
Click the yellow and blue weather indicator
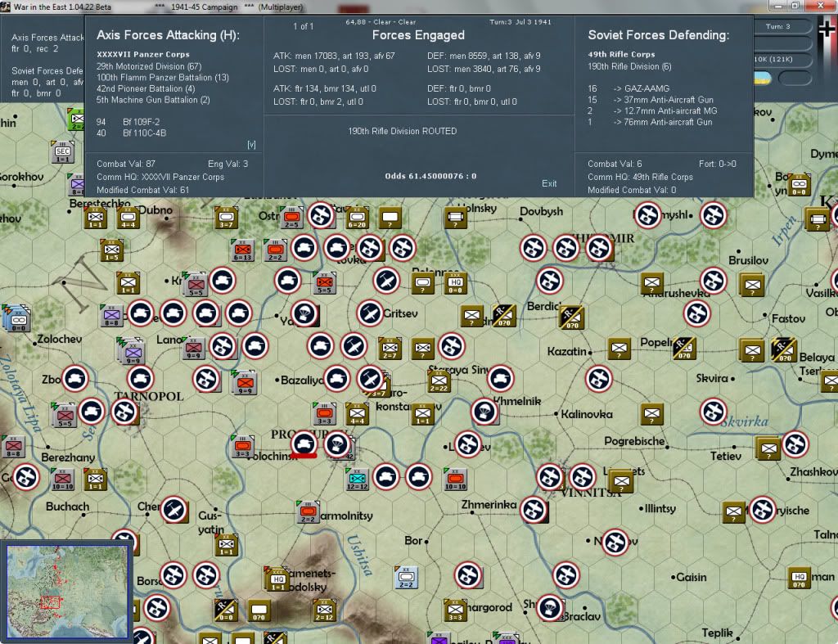(763, 79)
